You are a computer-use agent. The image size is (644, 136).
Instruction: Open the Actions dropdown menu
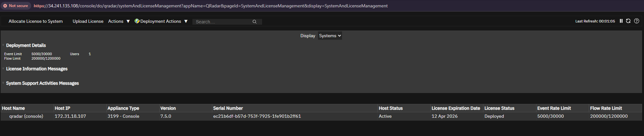click(119, 21)
